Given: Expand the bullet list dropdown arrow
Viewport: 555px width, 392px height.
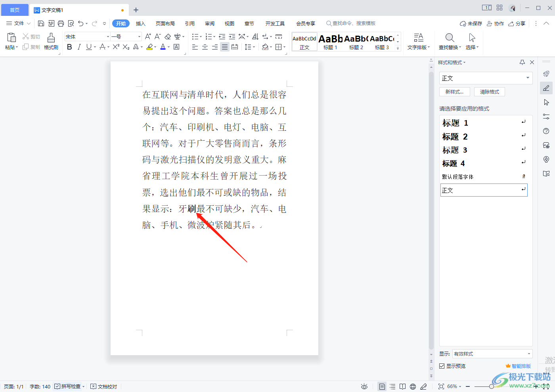Looking at the screenshot, I should [x=201, y=36].
